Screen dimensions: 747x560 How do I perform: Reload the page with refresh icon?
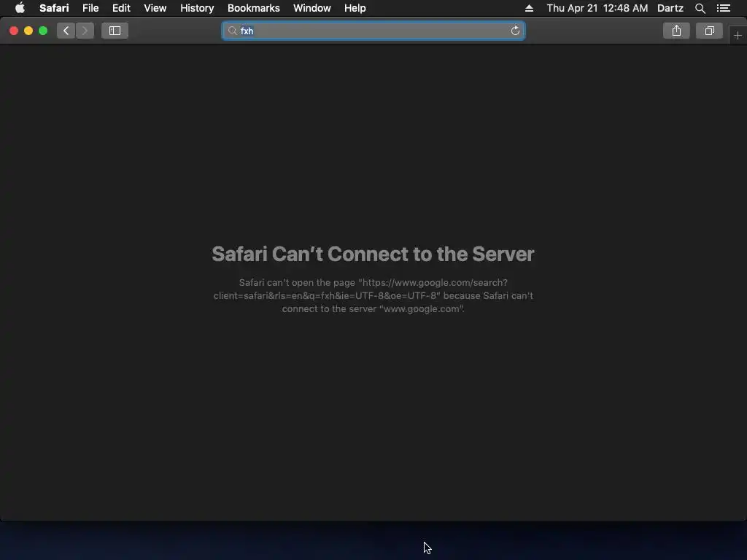point(515,31)
